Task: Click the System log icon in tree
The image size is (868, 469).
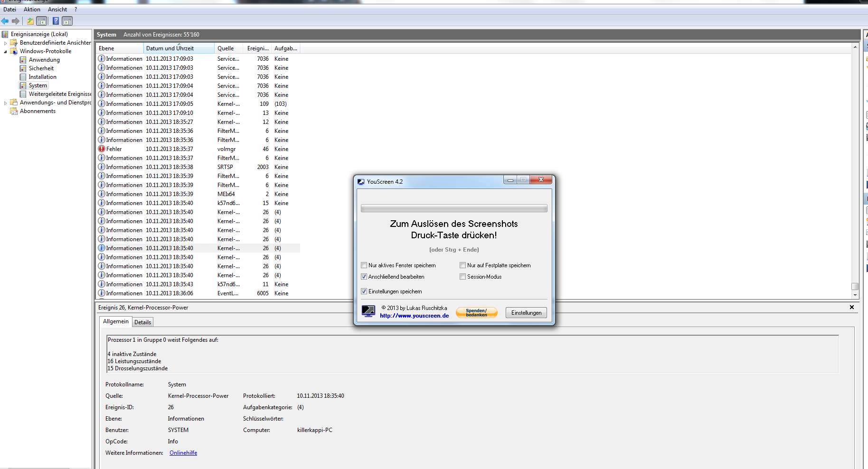Action: coord(23,85)
